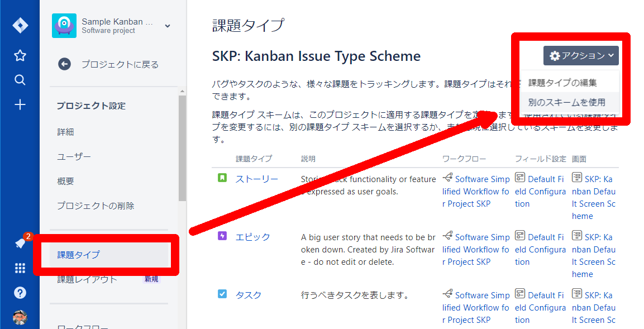Screen dimensions: 644x329
Task: Click screen scheme icon in タスク row
Action: (x=577, y=294)
